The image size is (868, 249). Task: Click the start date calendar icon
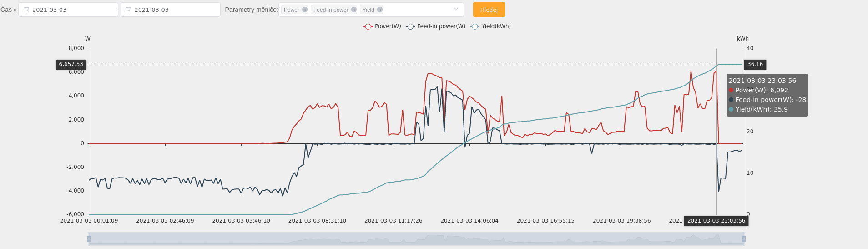[26, 10]
